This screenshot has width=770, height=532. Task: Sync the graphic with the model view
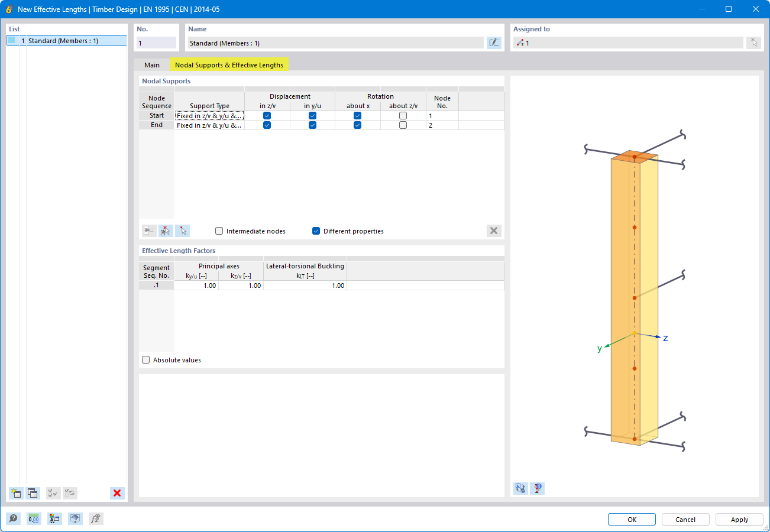coord(520,488)
